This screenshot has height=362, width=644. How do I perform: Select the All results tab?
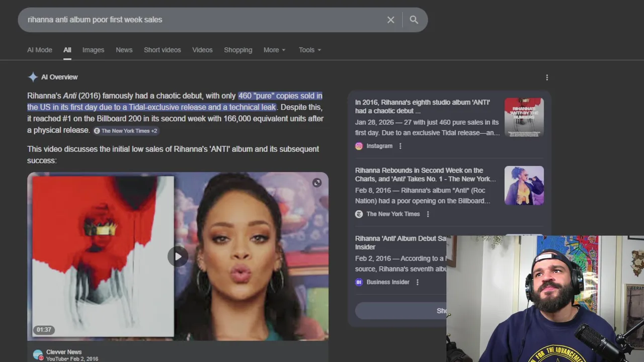[x=67, y=50]
